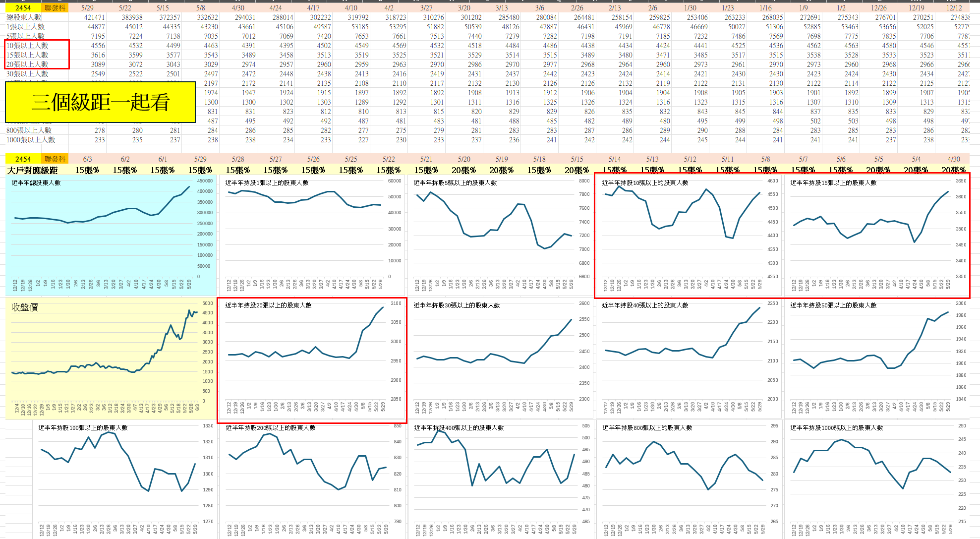Select the 10張以上人數 row label
The width and height of the screenshot is (980, 539).
click(27, 46)
